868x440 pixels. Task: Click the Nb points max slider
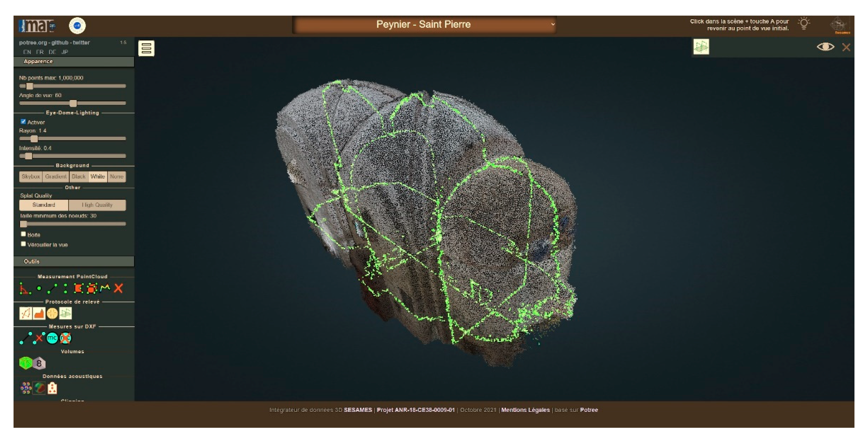[x=72, y=86]
